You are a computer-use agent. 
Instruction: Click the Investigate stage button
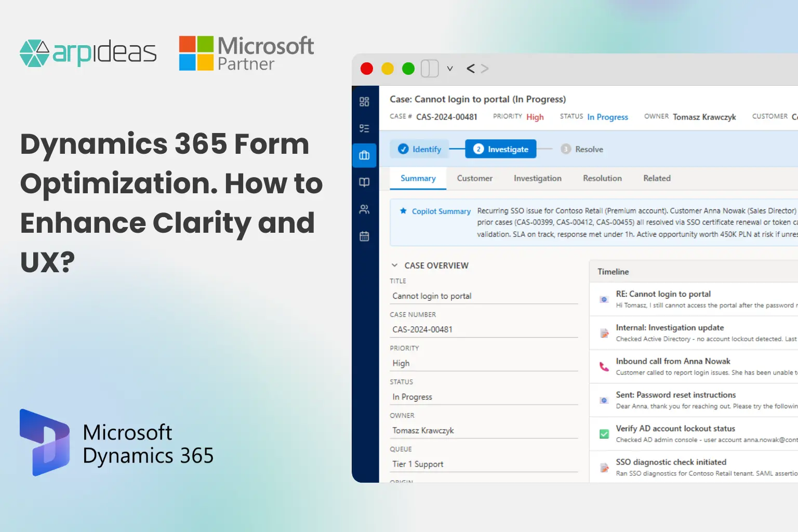pyautogui.click(x=500, y=149)
